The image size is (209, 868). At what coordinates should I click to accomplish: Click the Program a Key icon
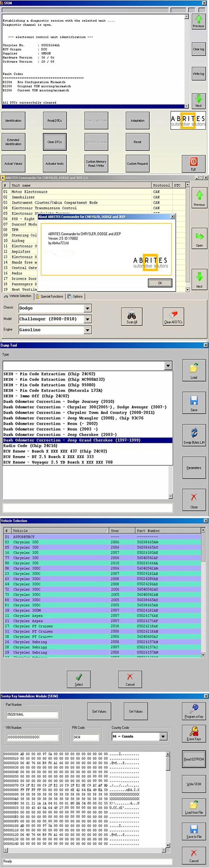coord(194,711)
